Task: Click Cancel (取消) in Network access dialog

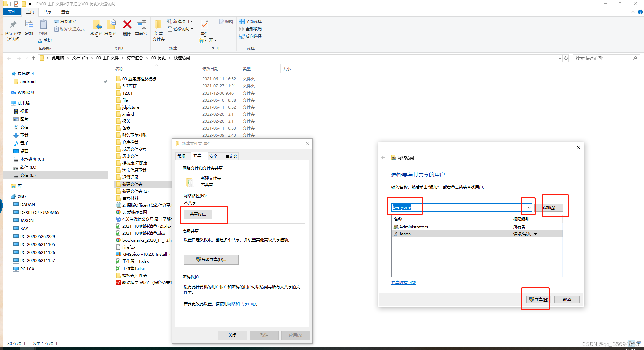Action: pyautogui.click(x=567, y=300)
